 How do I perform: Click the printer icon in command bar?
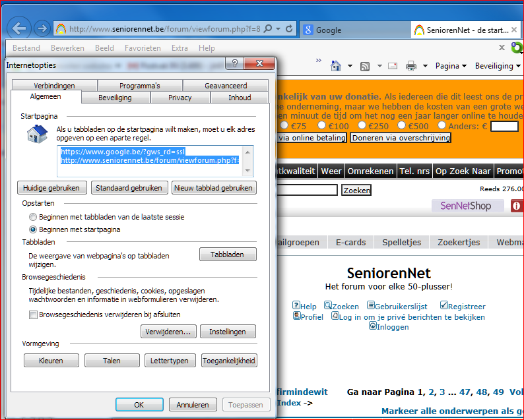410,66
